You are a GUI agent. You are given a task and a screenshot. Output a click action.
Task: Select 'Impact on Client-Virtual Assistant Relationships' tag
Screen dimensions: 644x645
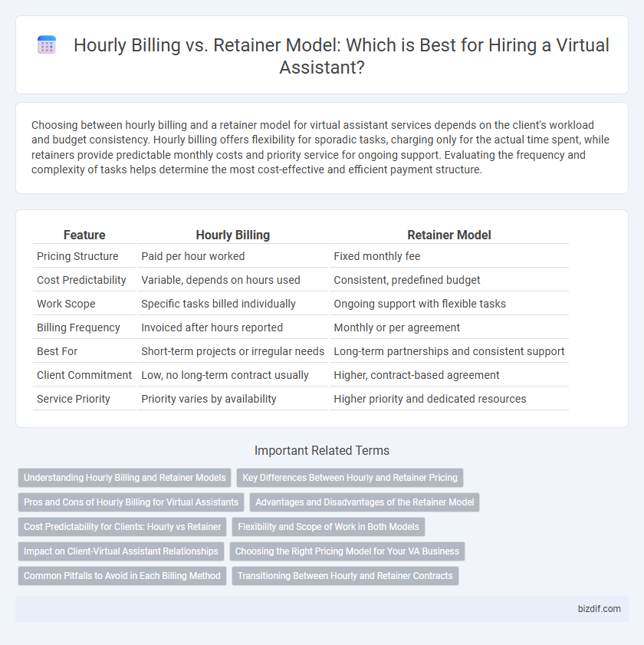tap(121, 551)
